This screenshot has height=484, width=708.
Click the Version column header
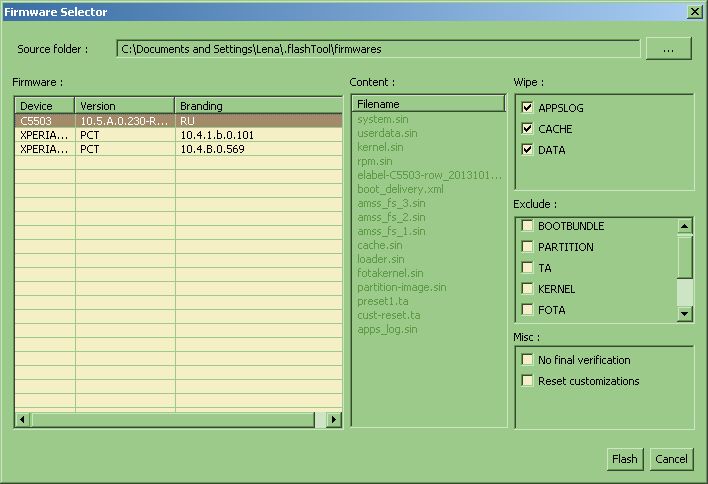(x=125, y=106)
